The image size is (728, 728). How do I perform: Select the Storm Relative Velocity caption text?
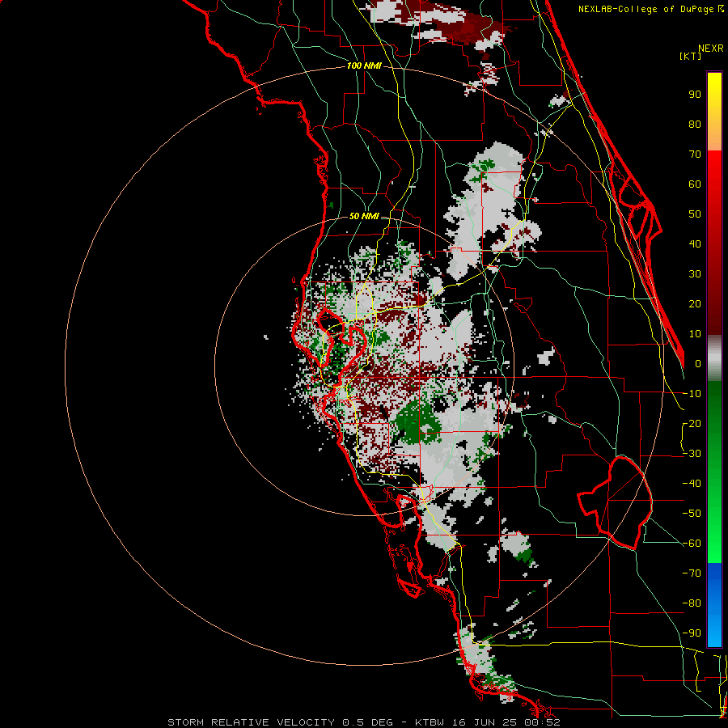click(x=363, y=722)
